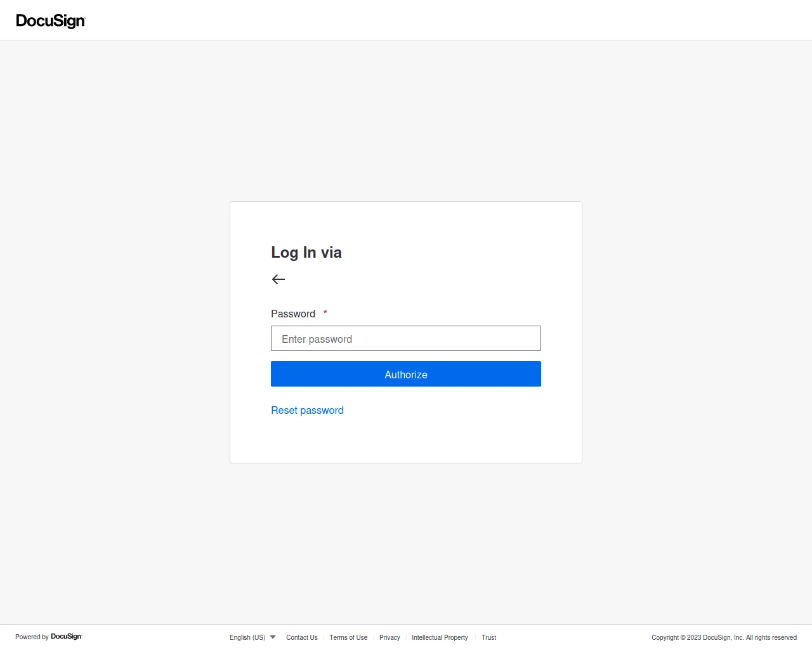Open the Intellectual Property footer link
812x650 pixels.
(x=440, y=637)
